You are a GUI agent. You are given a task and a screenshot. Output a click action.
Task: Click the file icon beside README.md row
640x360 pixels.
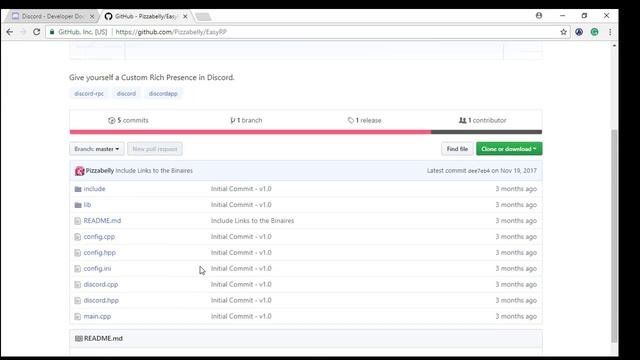coord(78,221)
